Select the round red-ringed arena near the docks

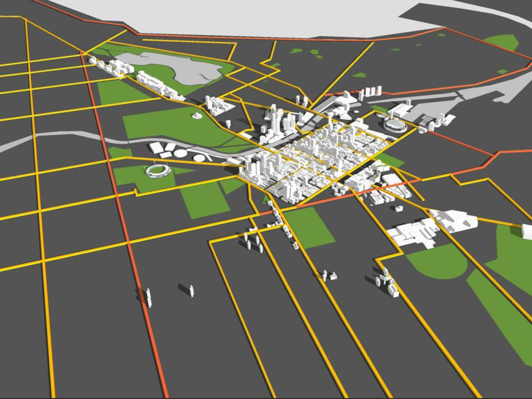395,125
